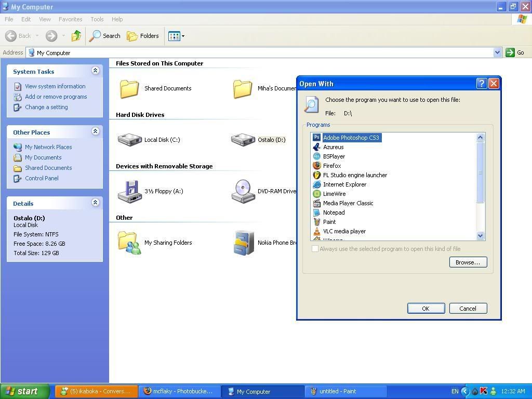Open Shared Documents link in Other Places

tap(48, 168)
